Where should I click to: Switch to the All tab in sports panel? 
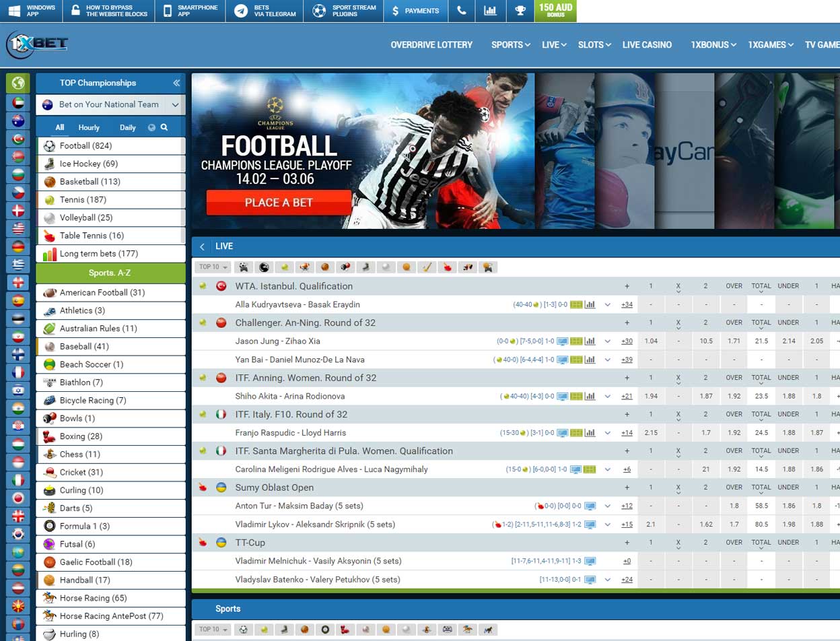tap(60, 127)
